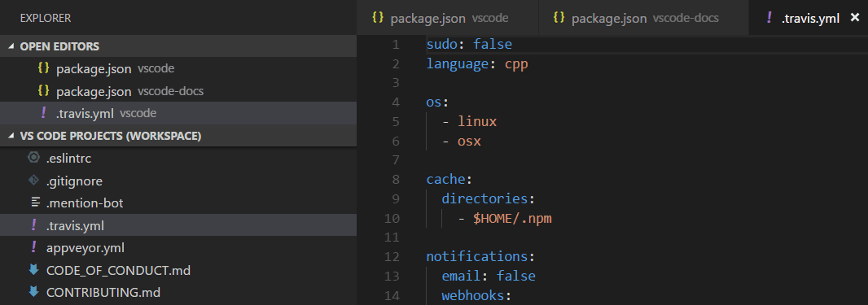Image resolution: width=868 pixels, height=305 pixels.
Task: Click line number 12 in gutter
Action: (x=392, y=257)
